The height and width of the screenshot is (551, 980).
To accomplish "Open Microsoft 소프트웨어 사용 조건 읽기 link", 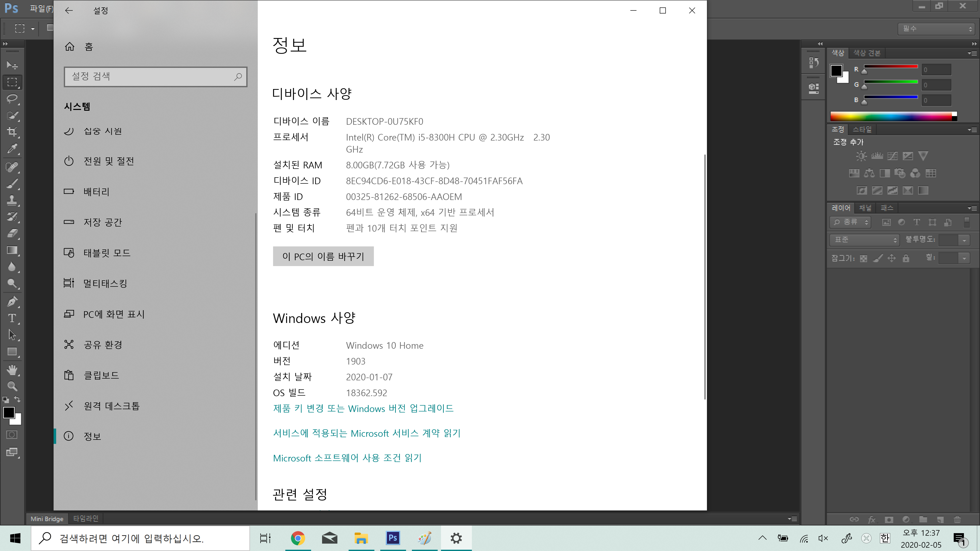I will click(x=347, y=458).
